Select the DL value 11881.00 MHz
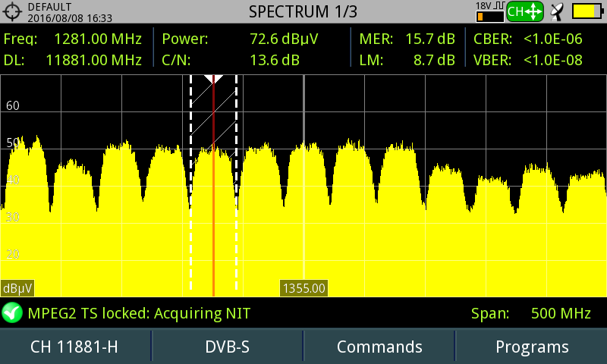607x364 pixels. tap(93, 61)
